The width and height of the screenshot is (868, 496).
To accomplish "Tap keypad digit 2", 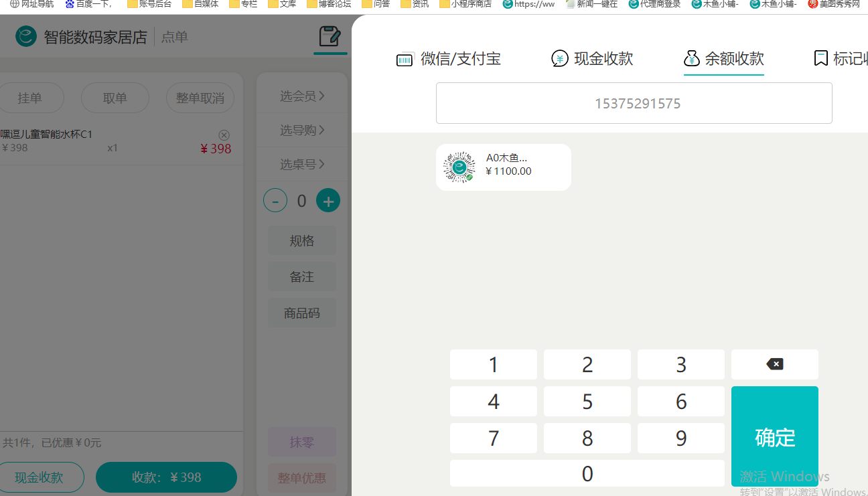I will pyautogui.click(x=587, y=364).
